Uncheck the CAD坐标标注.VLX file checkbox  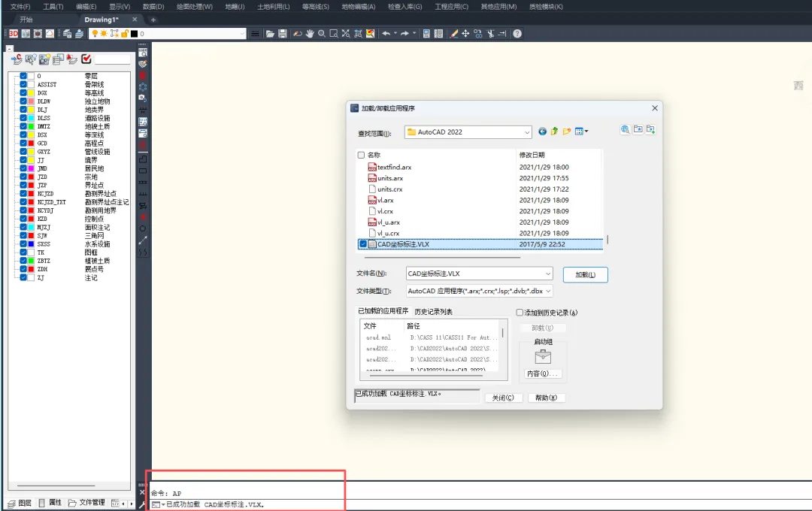[363, 243]
